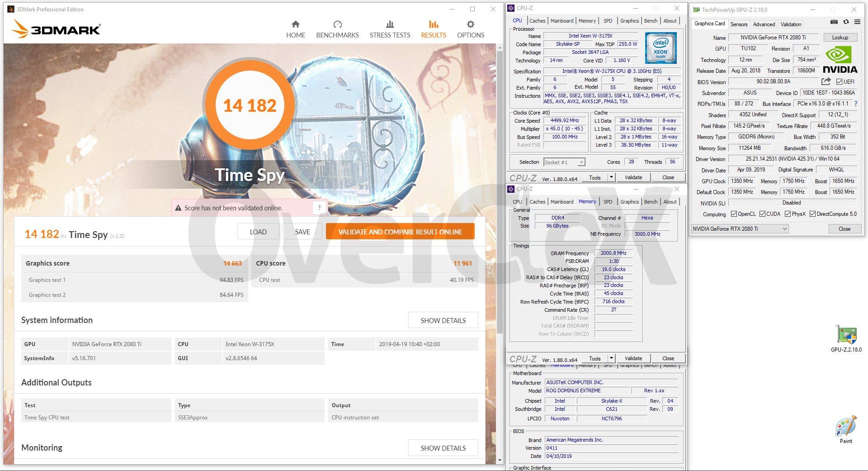This screenshot has height=471, width=868.
Task: Click the 3DMark logo
Action: pos(56,29)
